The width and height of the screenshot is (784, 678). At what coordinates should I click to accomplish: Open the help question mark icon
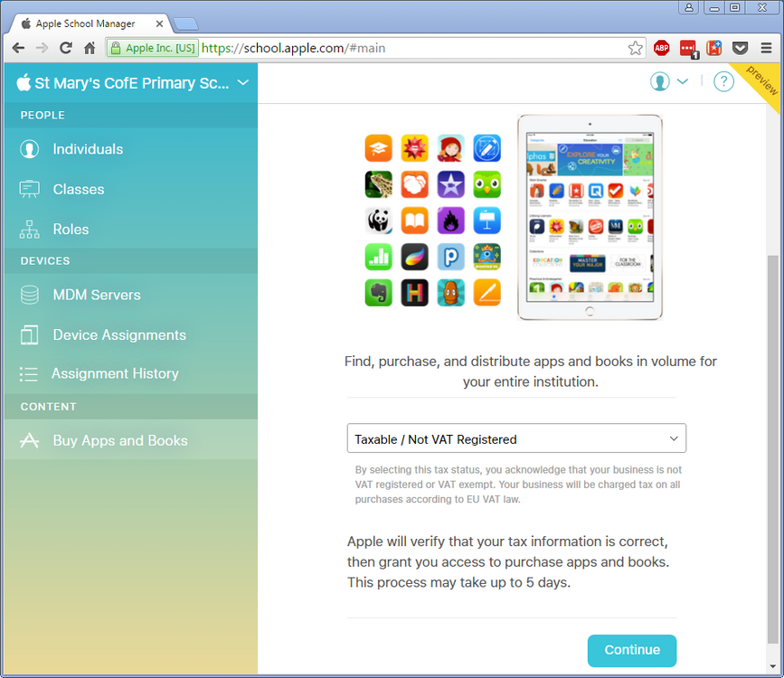[723, 81]
